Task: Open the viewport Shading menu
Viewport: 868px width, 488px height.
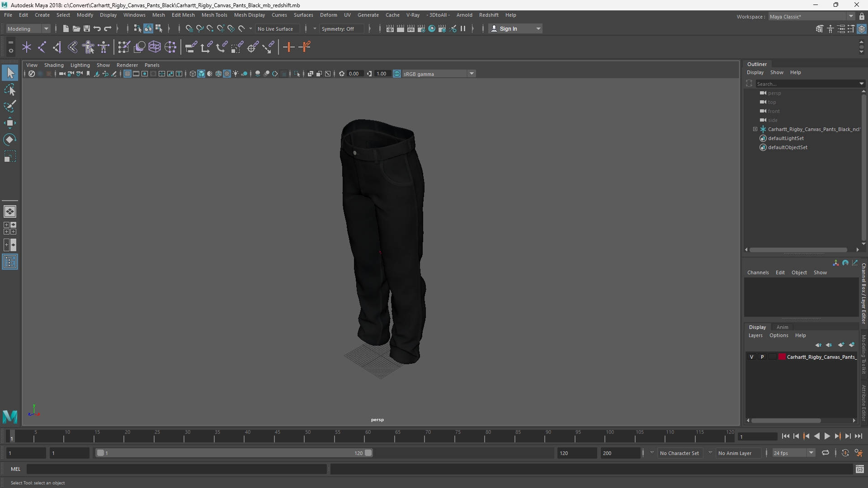Action: (54, 65)
